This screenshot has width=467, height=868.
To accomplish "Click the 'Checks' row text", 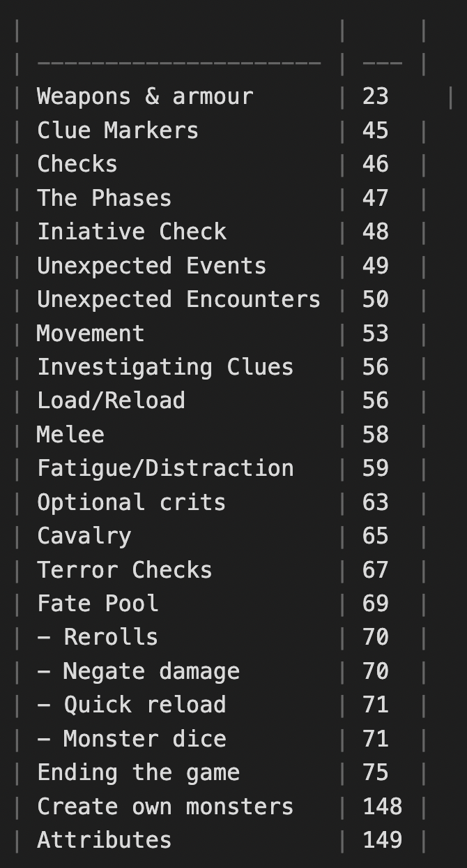I will pyautogui.click(x=77, y=164).
